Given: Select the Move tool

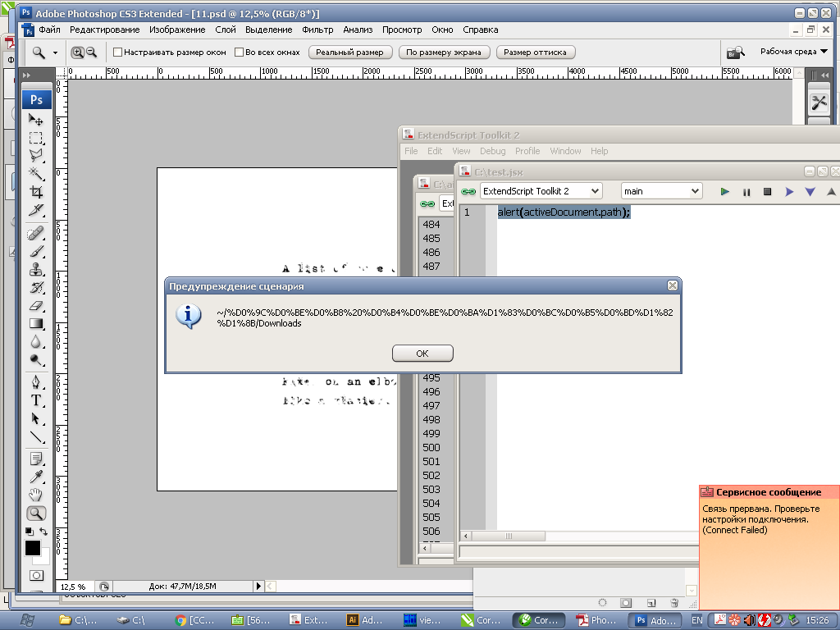Looking at the screenshot, I should (36, 120).
